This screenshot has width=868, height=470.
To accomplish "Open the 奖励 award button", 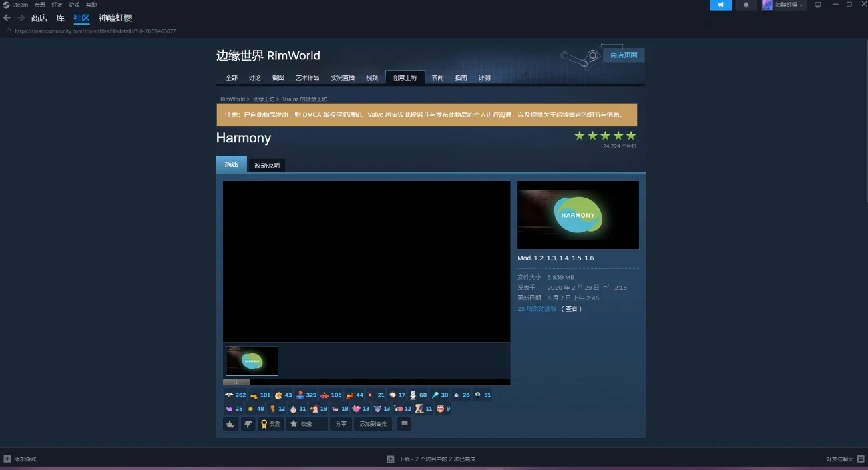I will click(x=271, y=424).
